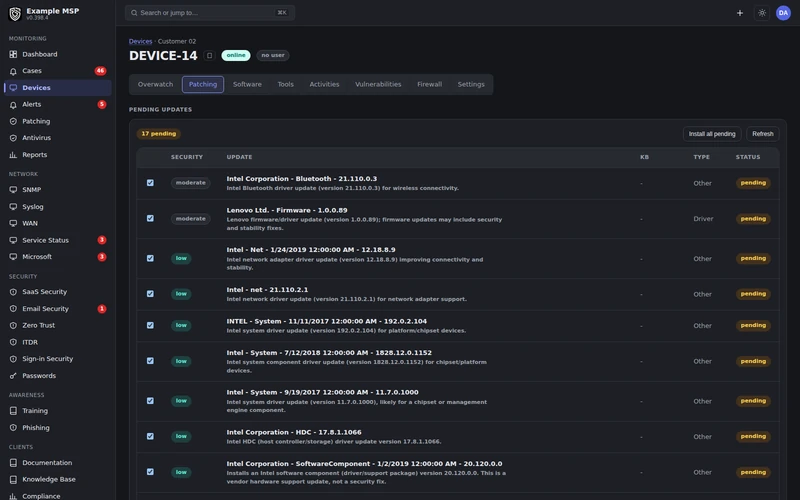Open Knowledge Base in sidebar
The image size is (800, 500).
click(57, 479)
